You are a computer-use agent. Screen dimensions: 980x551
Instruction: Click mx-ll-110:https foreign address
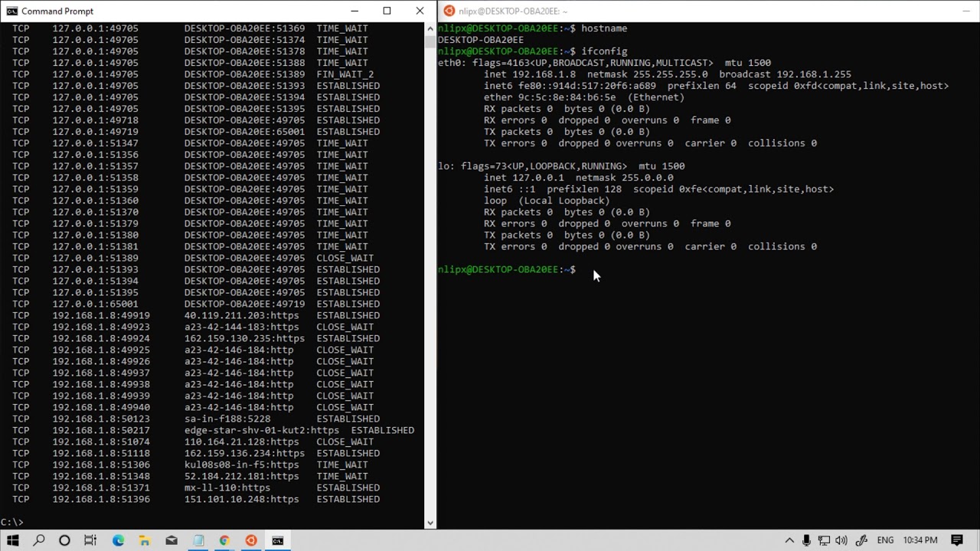[x=227, y=487]
